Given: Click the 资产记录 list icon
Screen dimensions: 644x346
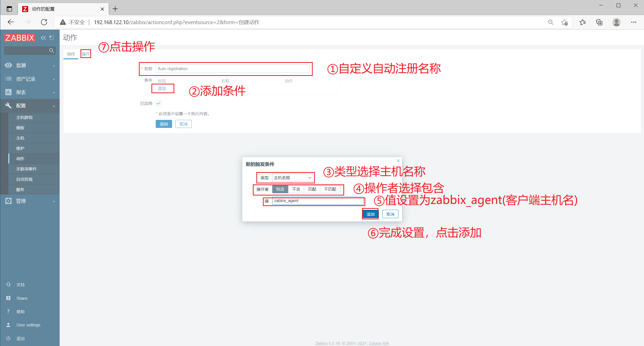Looking at the screenshot, I should 8,79.
